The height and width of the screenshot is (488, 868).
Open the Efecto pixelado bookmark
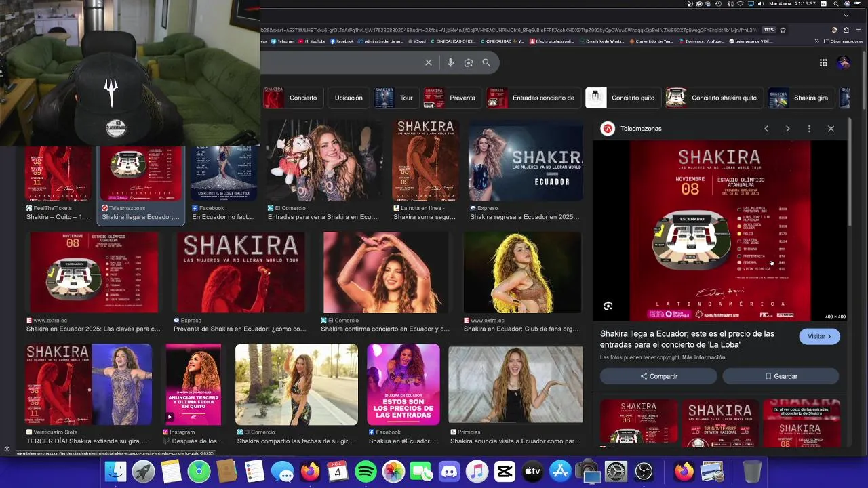click(551, 41)
